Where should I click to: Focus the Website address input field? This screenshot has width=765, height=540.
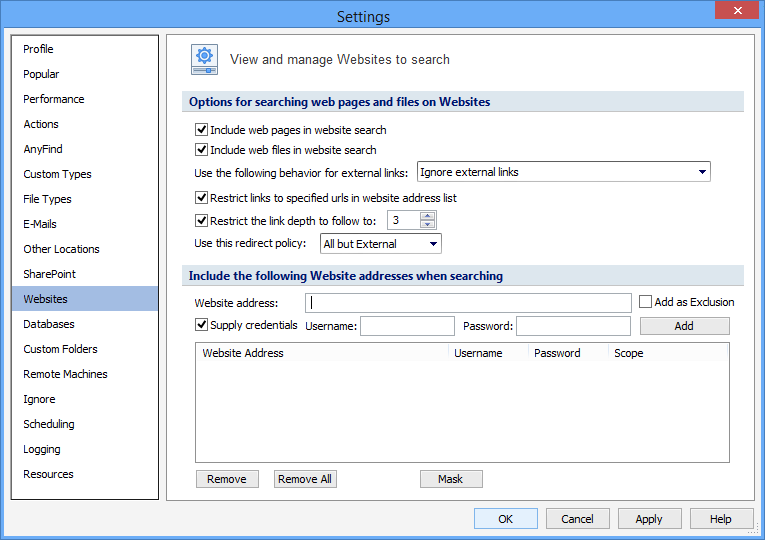tap(468, 302)
